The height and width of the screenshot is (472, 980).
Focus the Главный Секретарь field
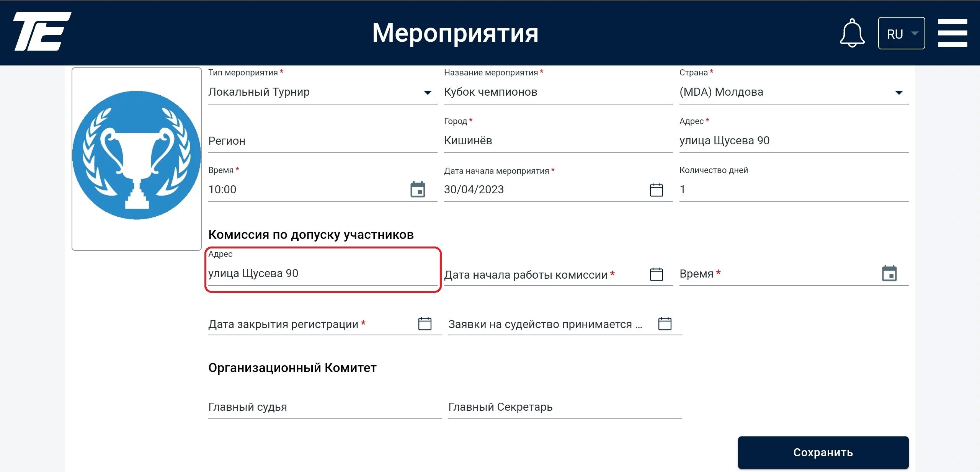pos(565,407)
